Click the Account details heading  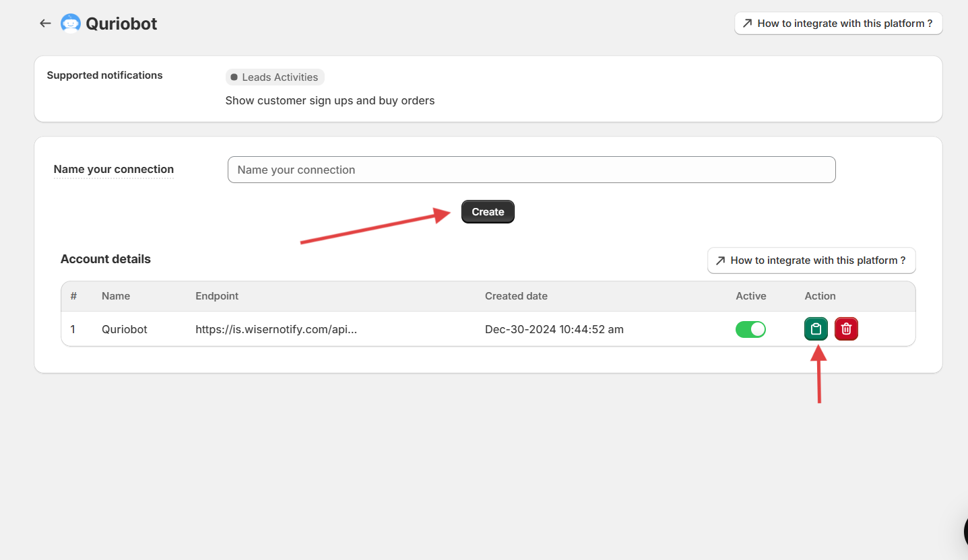pyautogui.click(x=106, y=259)
